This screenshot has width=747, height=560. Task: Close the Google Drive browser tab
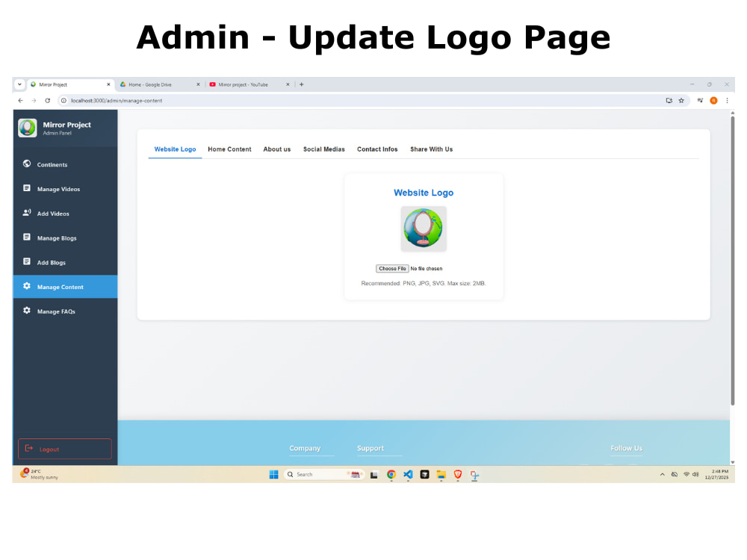tap(198, 84)
